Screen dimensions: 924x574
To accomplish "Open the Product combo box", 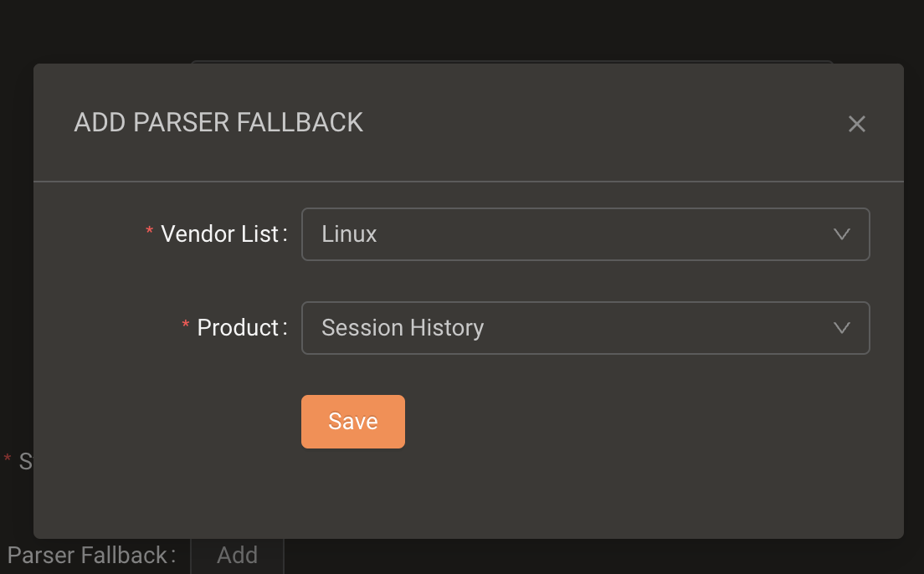I will tap(585, 328).
